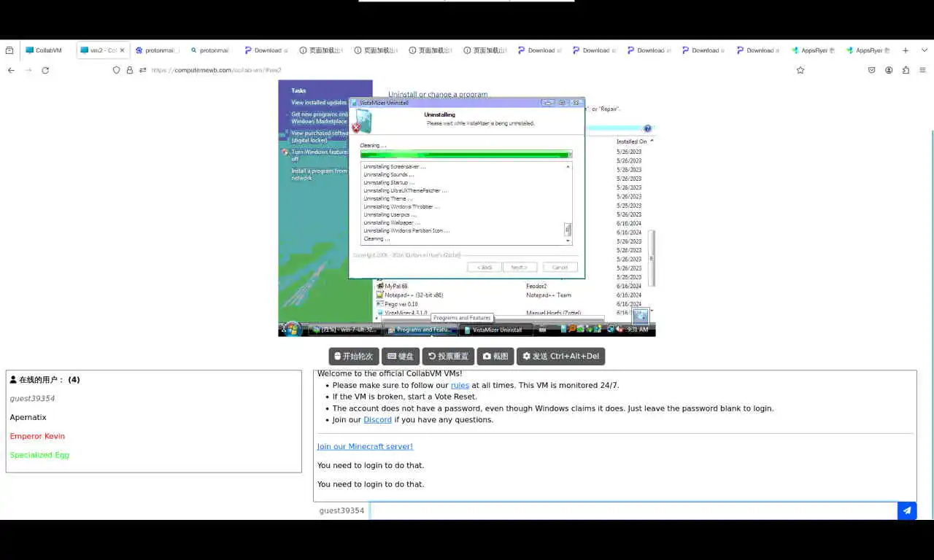
Task: Select the Notepad++ (32-bit x86) entry icon
Action: [380, 295]
